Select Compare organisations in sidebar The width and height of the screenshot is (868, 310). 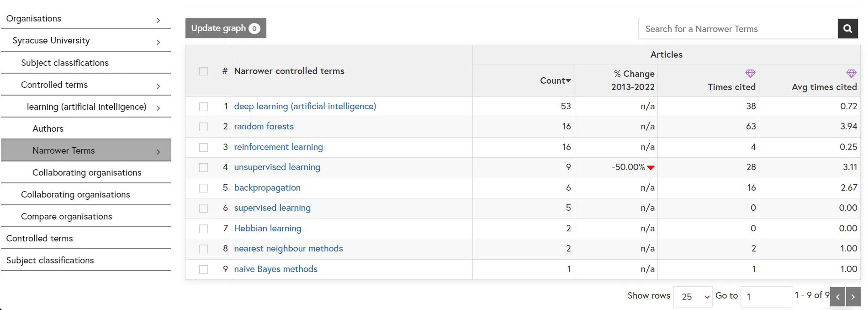point(66,217)
